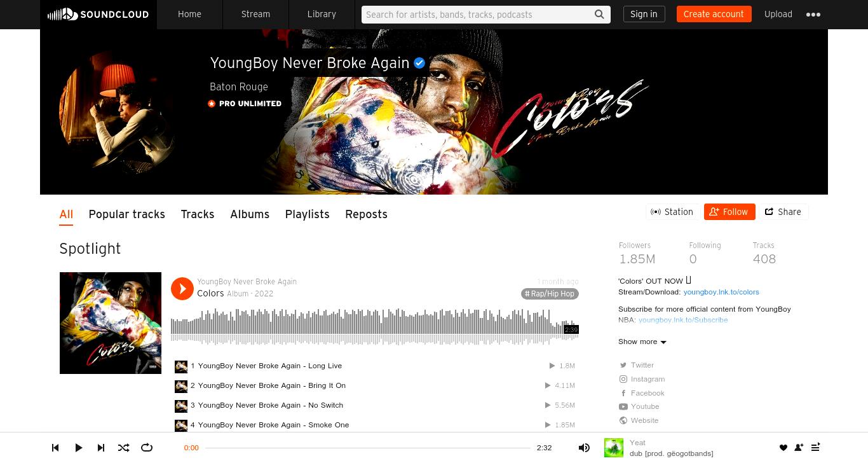This screenshot has width=868, height=463.
Task: Open the Colors album cover thumbnail
Action: point(111,323)
